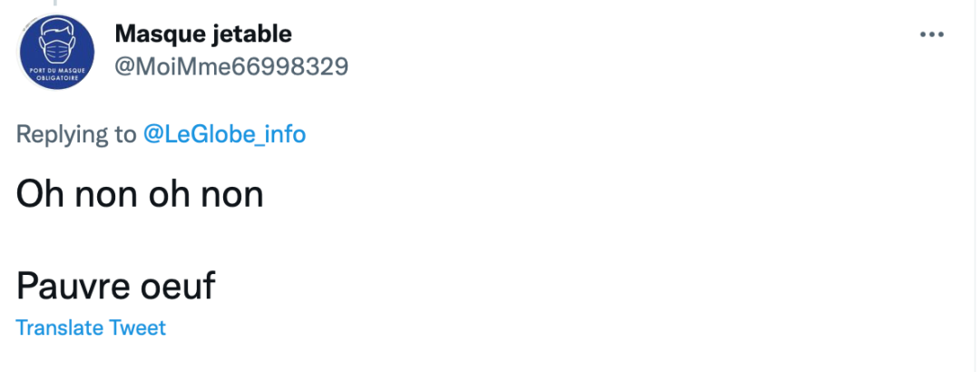Click the @MoiMme66998329 handle
This screenshot has width=980, height=372.
(231, 66)
